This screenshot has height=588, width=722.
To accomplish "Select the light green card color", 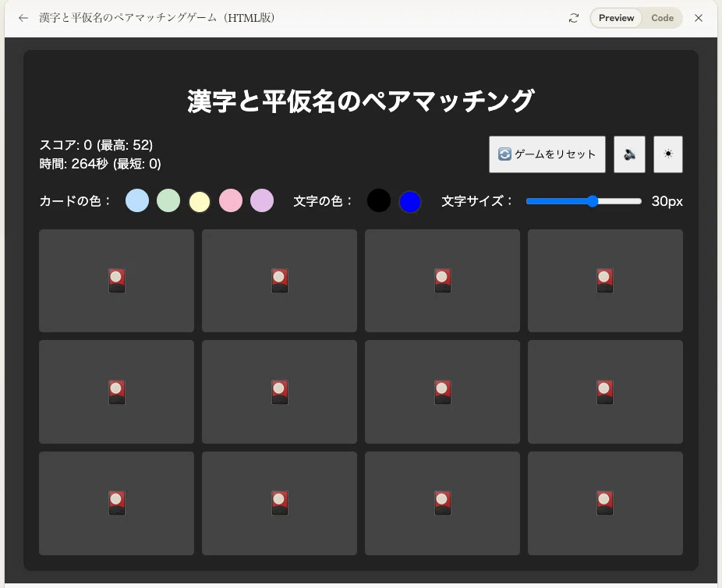I will point(168,200).
